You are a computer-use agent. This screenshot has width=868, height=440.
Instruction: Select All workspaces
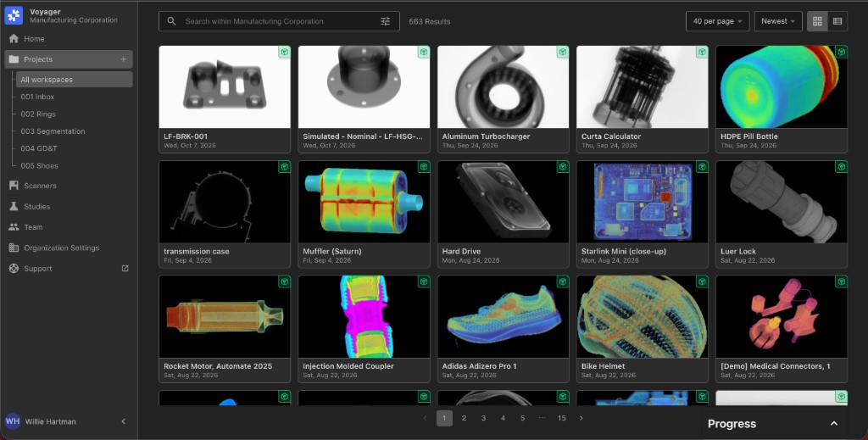(75, 79)
